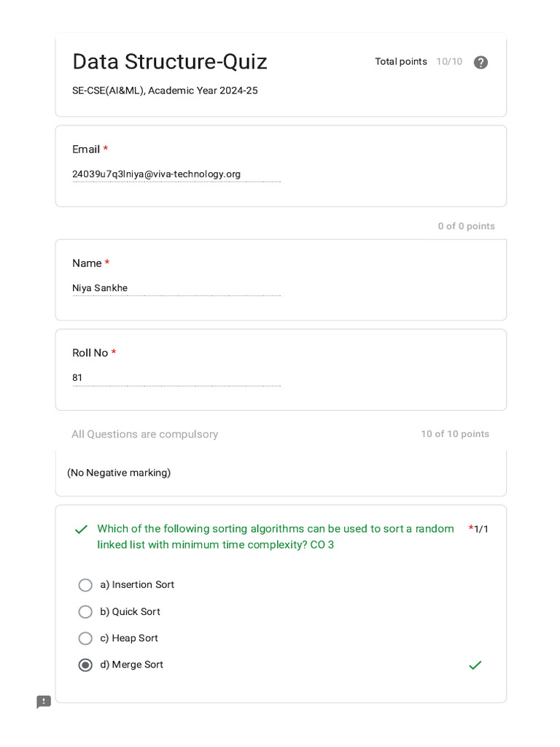Click the Name field with Niya Sankhe
Viewport: 560px width, 747px height.
point(176,288)
